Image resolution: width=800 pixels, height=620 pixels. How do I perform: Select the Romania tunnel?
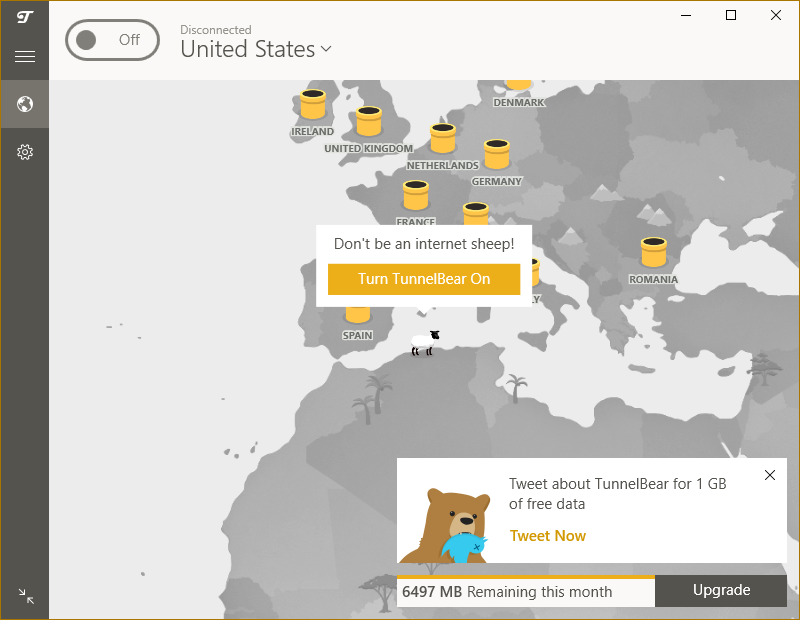click(654, 252)
